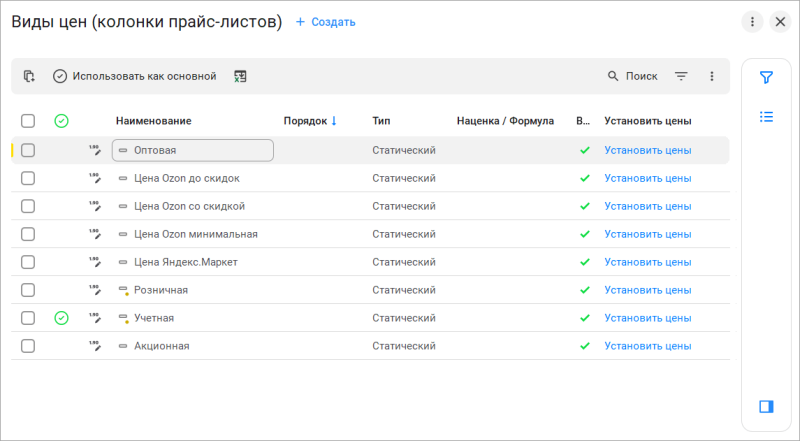Toggle the side panel icon at bottom right
The width and height of the screenshot is (800, 441).
[x=766, y=406]
